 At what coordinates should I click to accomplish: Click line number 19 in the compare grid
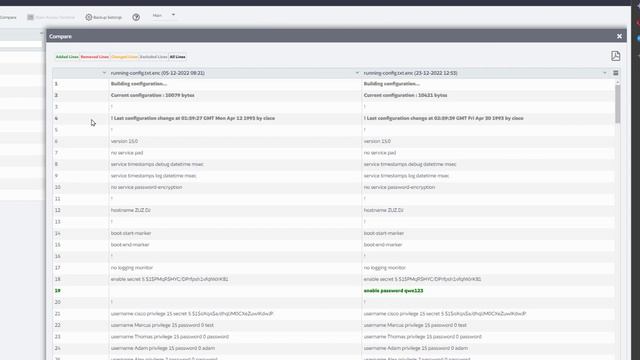click(57, 291)
